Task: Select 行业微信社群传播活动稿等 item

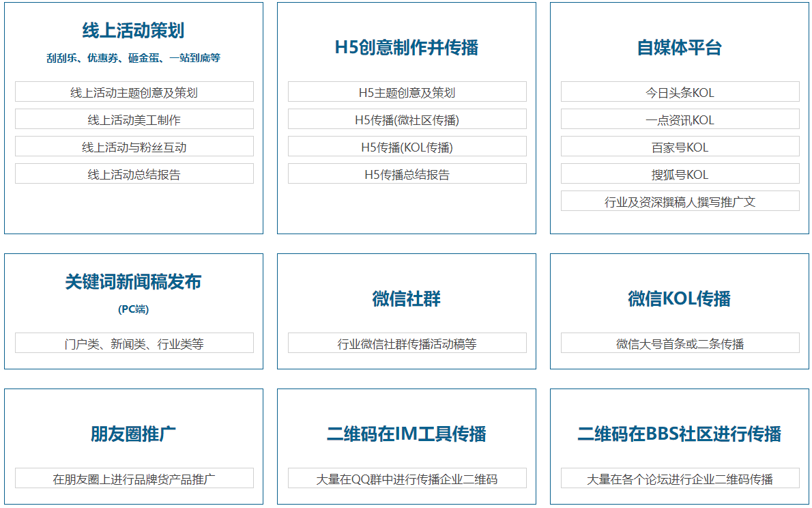Action: (x=407, y=343)
